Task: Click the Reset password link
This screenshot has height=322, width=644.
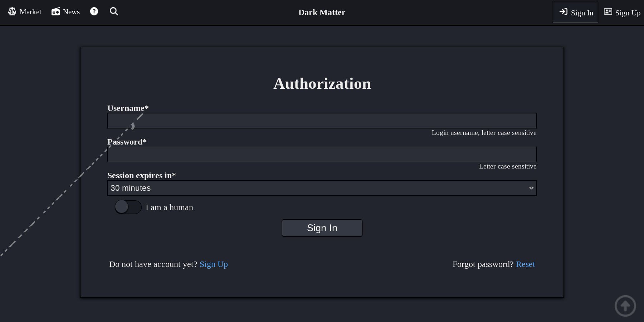Action: [x=525, y=264]
